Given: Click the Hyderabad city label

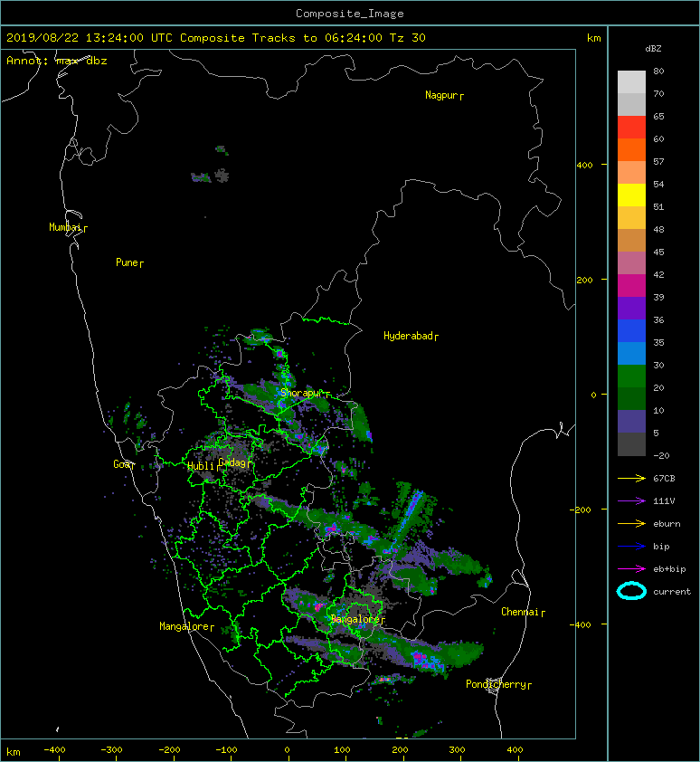Looking at the screenshot, I should pyautogui.click(x=408, y=336).
